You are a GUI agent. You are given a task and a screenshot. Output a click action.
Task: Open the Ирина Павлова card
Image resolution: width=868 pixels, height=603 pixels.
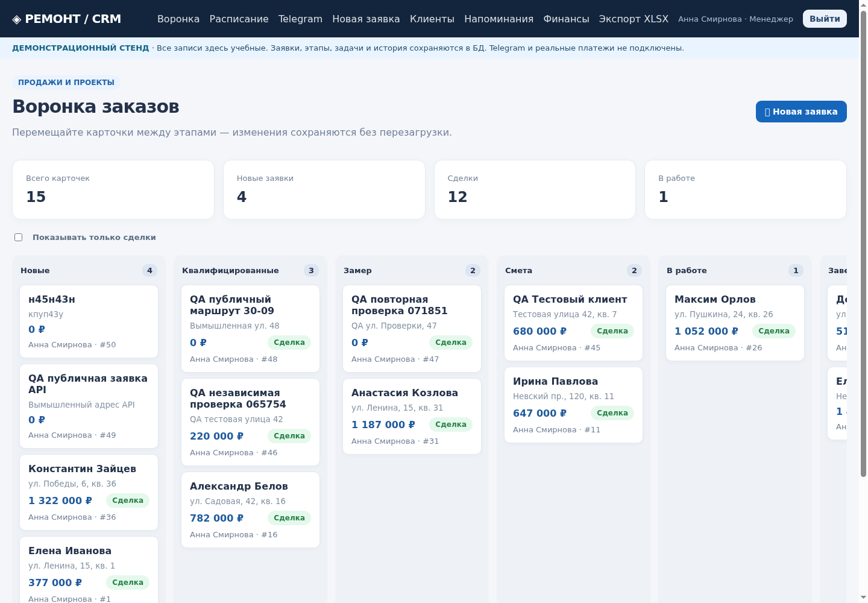(x=574, y=405)
